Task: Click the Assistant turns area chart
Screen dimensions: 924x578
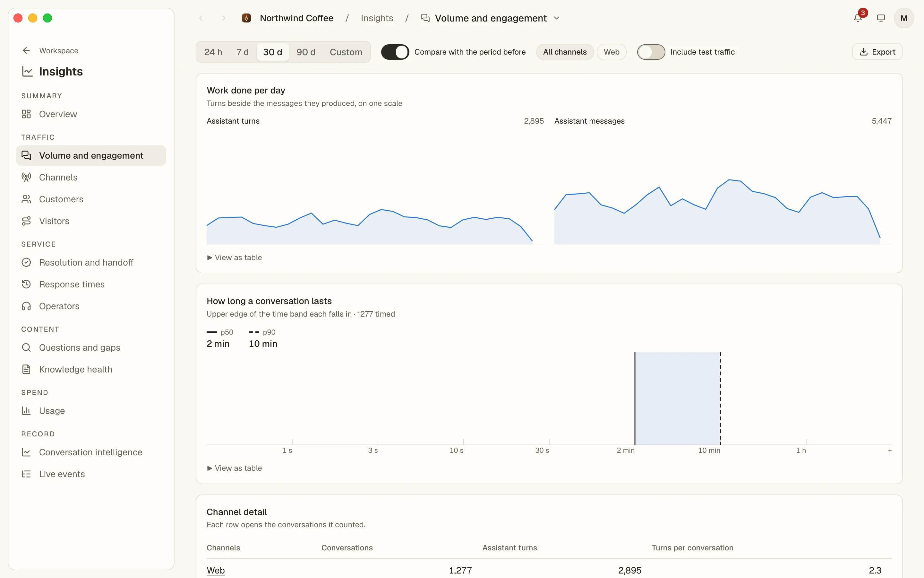Action: [375, 187]
